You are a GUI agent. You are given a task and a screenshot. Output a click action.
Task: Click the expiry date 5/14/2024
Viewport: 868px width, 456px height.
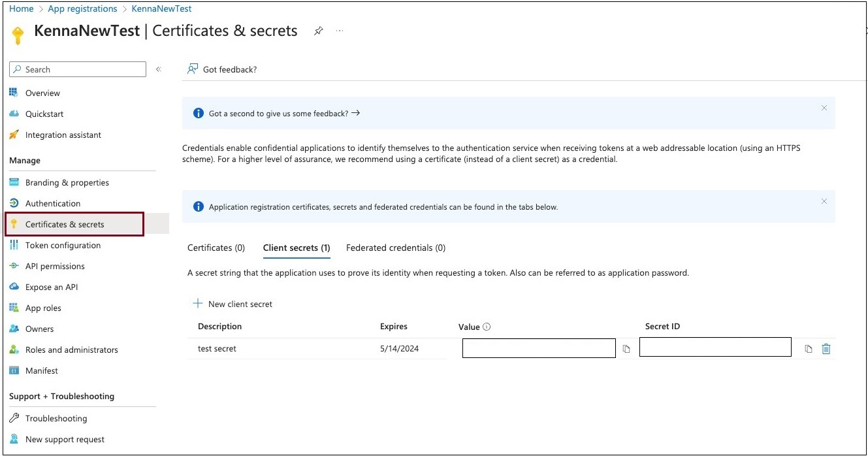[x=400, y=348]
